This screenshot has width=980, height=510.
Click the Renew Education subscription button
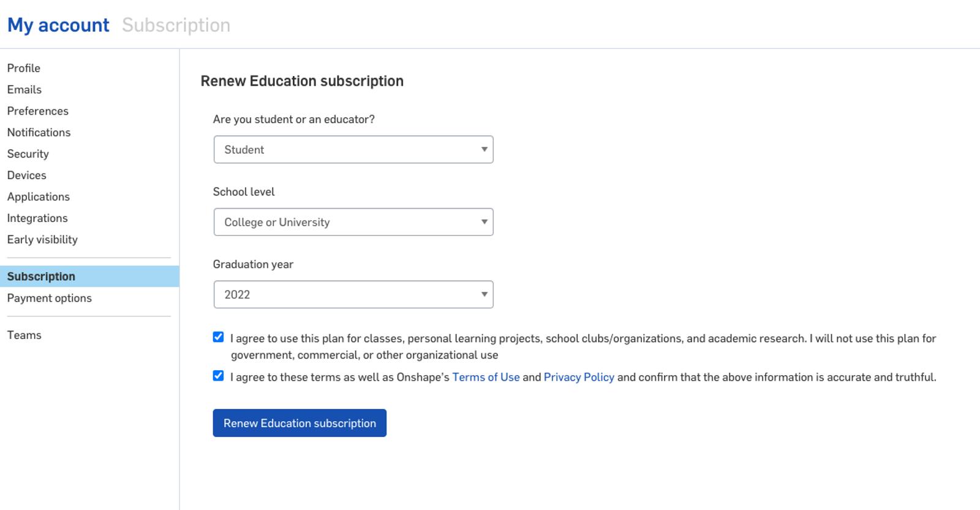pos(300,423)
